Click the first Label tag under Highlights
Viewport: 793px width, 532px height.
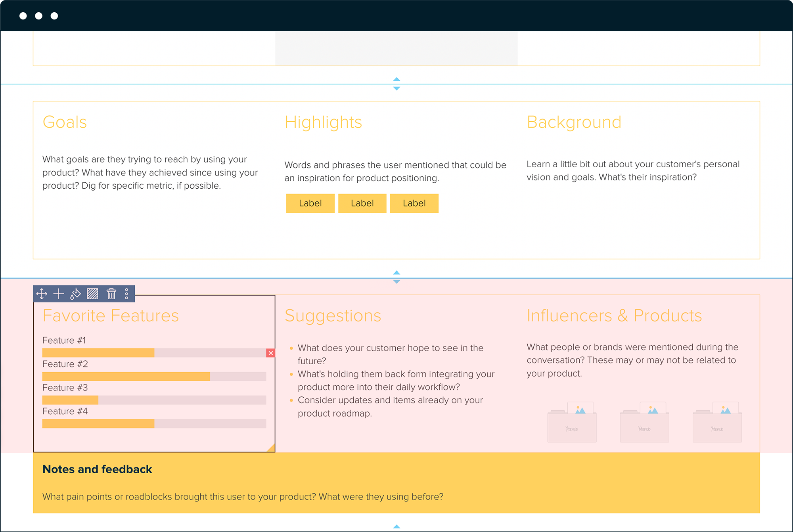(310, 203)
